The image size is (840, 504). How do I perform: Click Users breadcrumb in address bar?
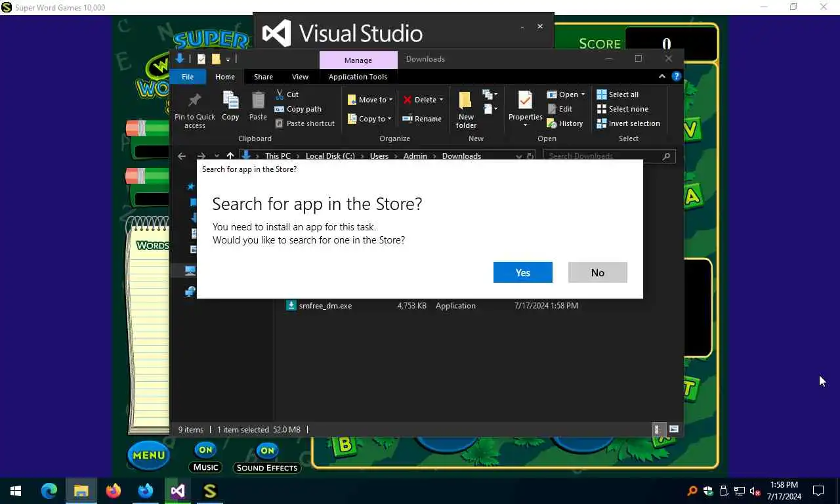379,156
